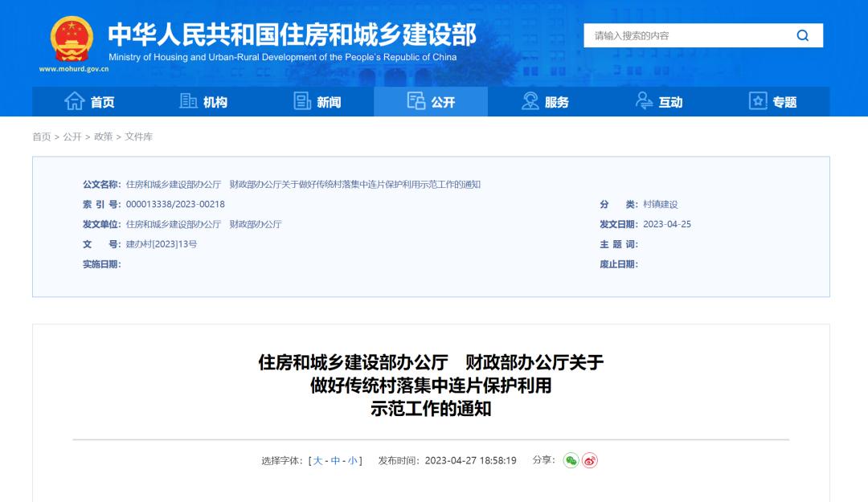868x502 pixels.
Task: Click the search magnifier icon
Action: pyautogui.click(x=802, y=35)
